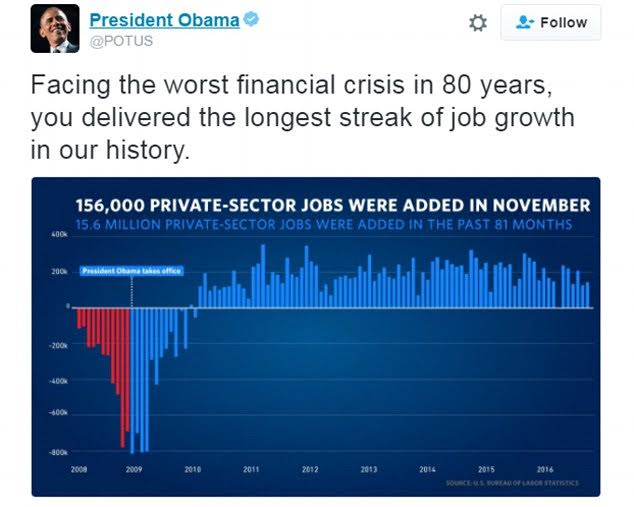Click the chart headline about 156,000 jobs
This screenshot has width=634, height=507.
[333, 205]
